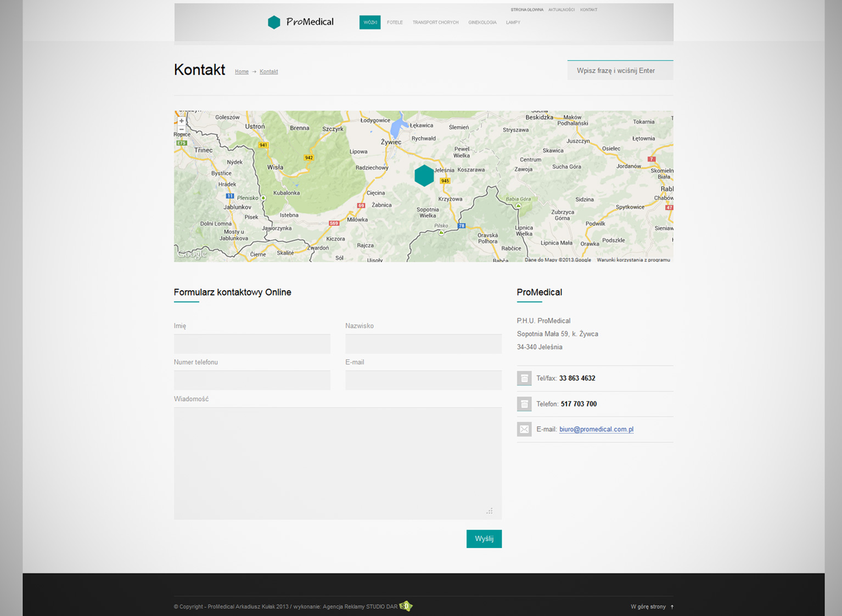
Task: Open the Aktualności top link
Action: coord(562,10)
